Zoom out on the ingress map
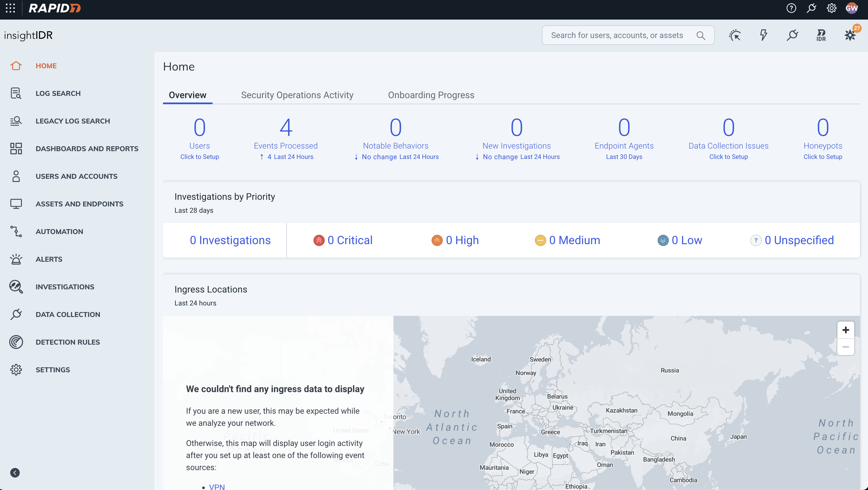 (846, 347)
